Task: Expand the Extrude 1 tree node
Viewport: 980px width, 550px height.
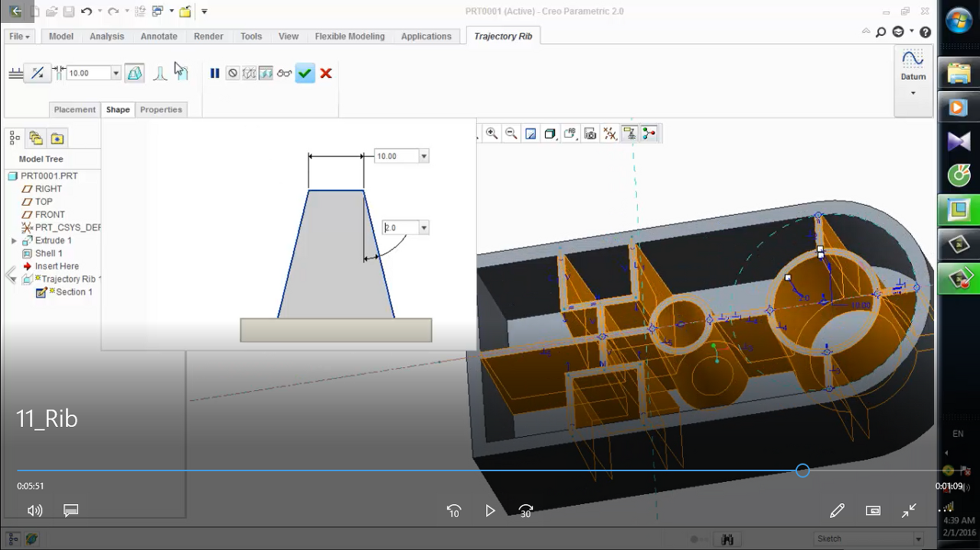Action: click(14, 241)
